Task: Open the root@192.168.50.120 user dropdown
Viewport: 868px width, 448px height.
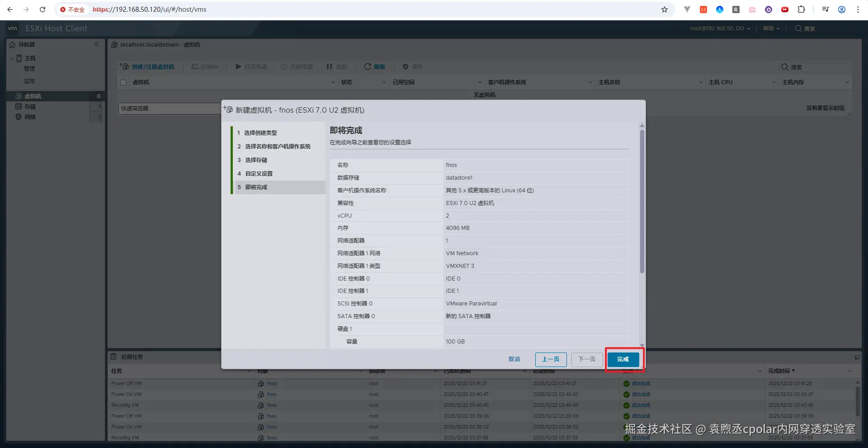Action: pyautogui.click(x=720, y=29)
